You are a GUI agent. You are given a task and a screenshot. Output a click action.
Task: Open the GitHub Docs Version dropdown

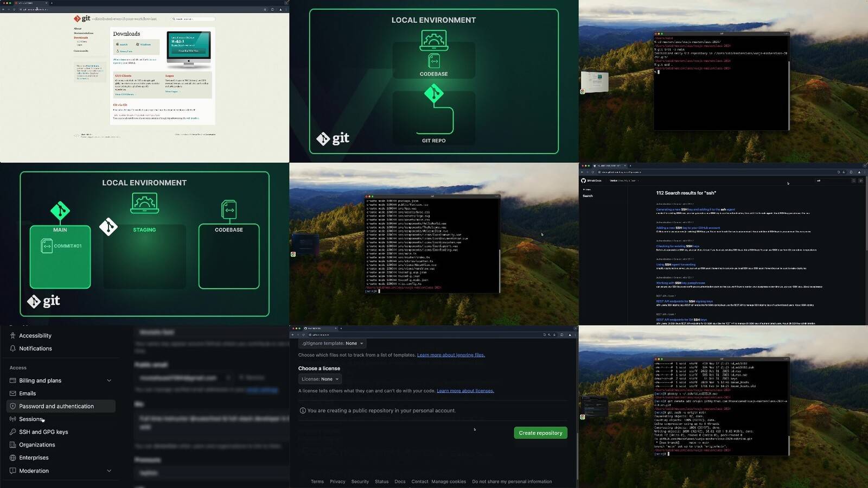(x=624, y=180)
